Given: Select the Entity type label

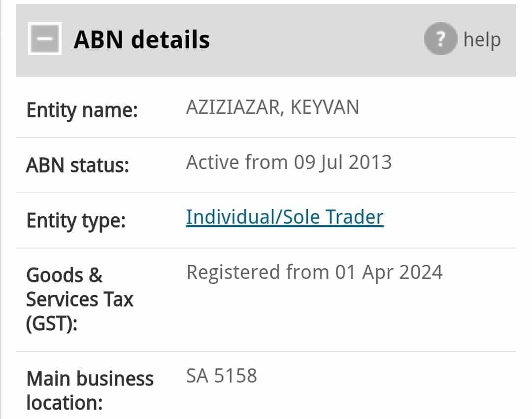Looking at the screenshot, I should 76,220.
